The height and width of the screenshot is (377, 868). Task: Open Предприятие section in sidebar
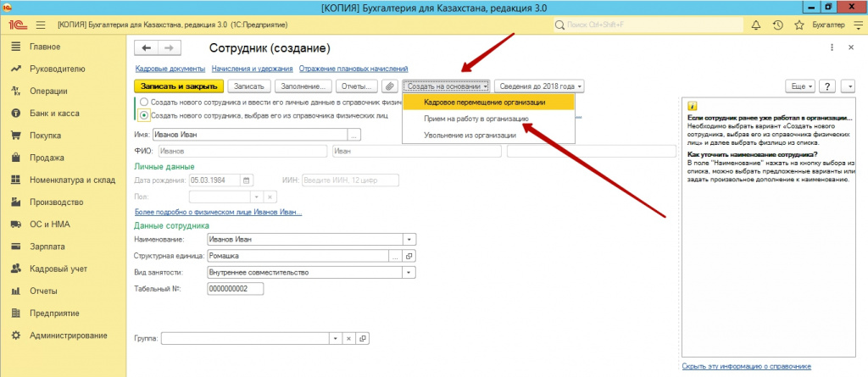[x=54, y=313]
